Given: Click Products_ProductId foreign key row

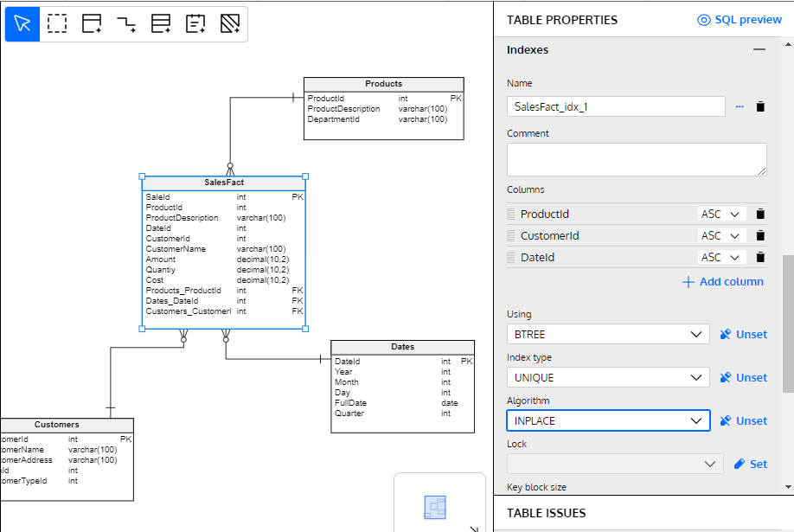Looking at the screenshot, I should pos(224,291).
